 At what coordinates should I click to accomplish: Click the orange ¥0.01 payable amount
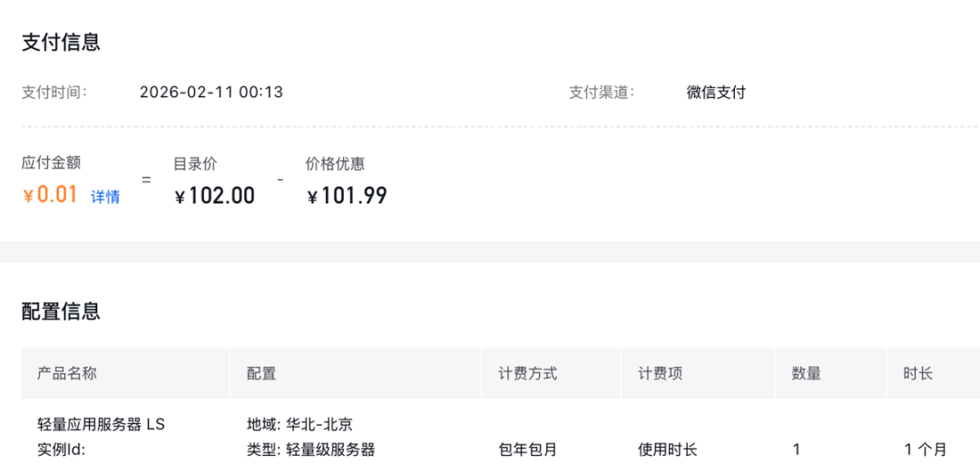point(50,194)
